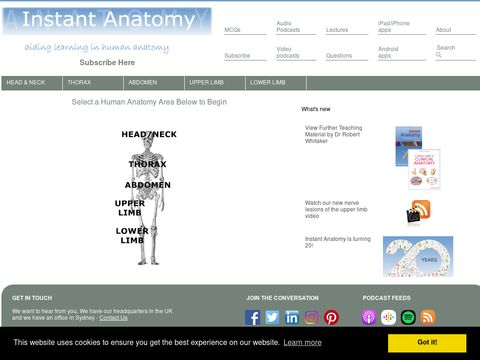This screenshot has height=360, width=480.
Task: Open the Apple Podcasts feed icon
Action: click(369, 317)
